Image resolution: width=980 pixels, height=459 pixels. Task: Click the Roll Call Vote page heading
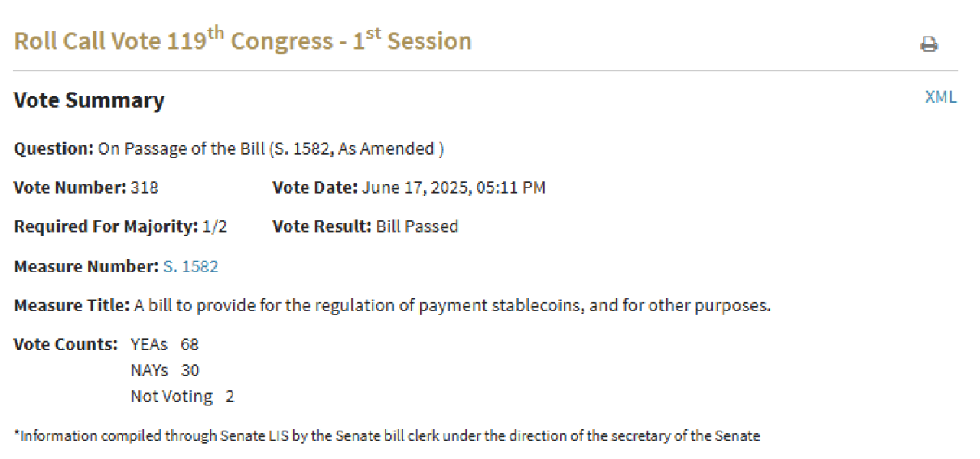point(243,41)
